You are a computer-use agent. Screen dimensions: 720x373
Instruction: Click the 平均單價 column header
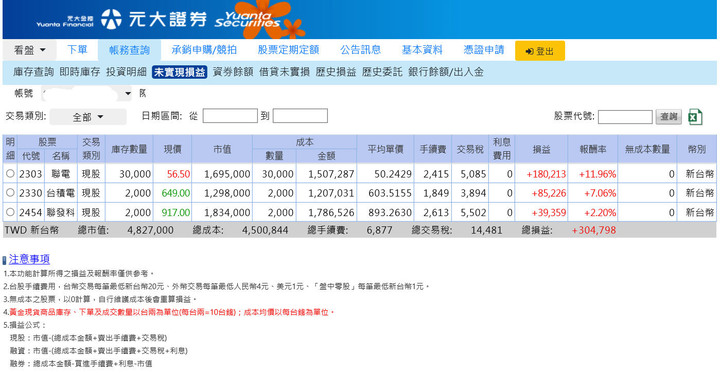[x=385, y=149]
